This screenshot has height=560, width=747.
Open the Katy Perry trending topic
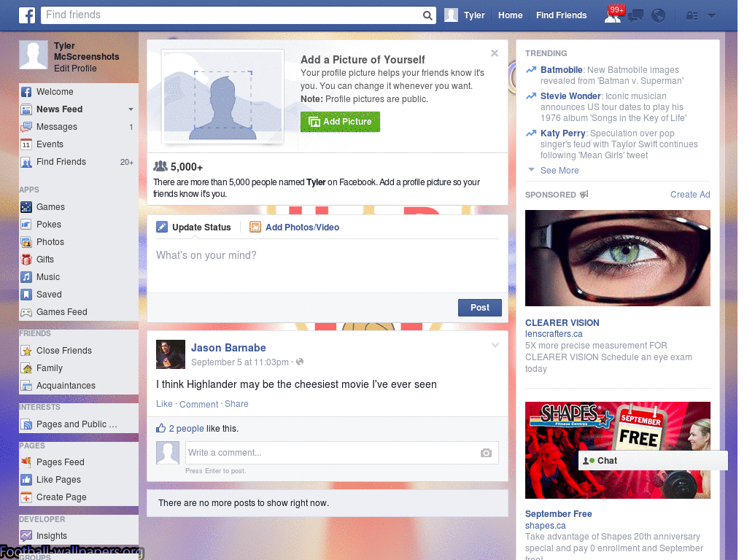[x=562, y=133]
